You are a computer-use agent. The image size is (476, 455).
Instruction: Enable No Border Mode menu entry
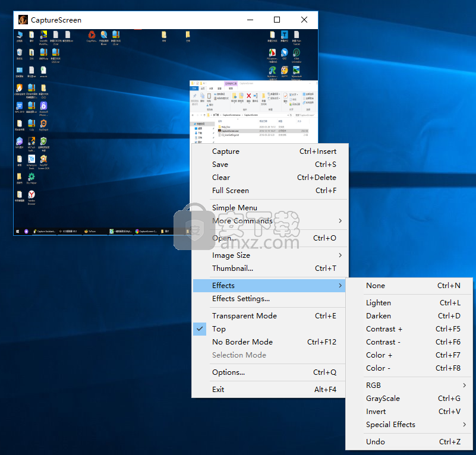pos(270,342)
